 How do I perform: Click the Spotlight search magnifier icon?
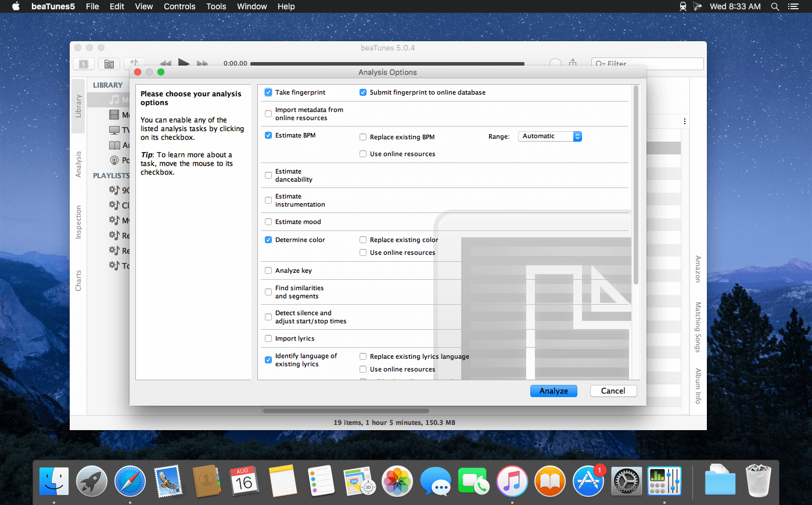point(775,6)
